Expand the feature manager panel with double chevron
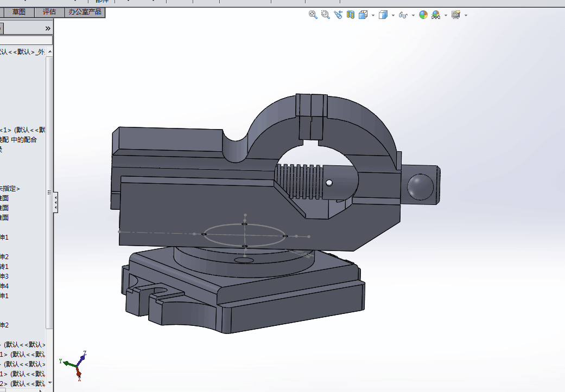 click(48, 28)
